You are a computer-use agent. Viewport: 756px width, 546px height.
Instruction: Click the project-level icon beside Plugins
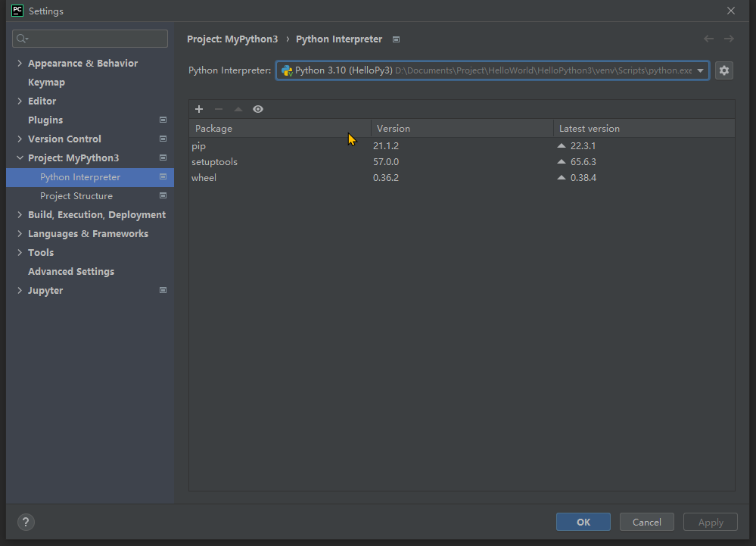(163, 120)
